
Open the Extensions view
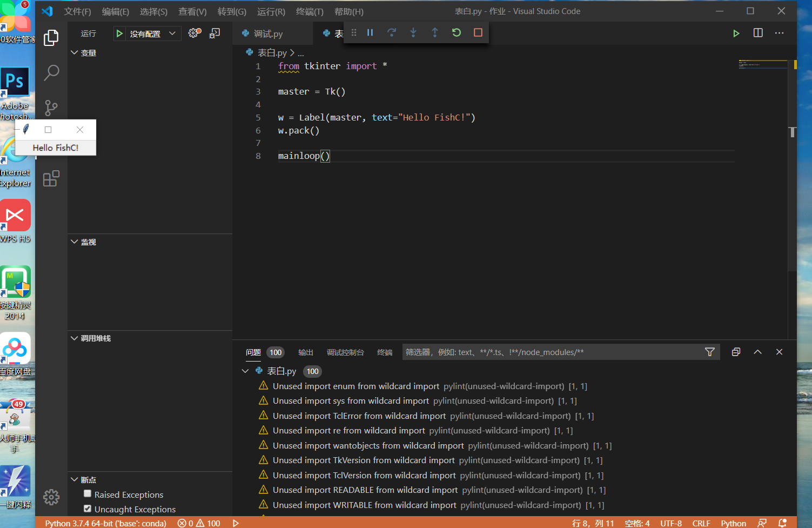pos(51,178)
